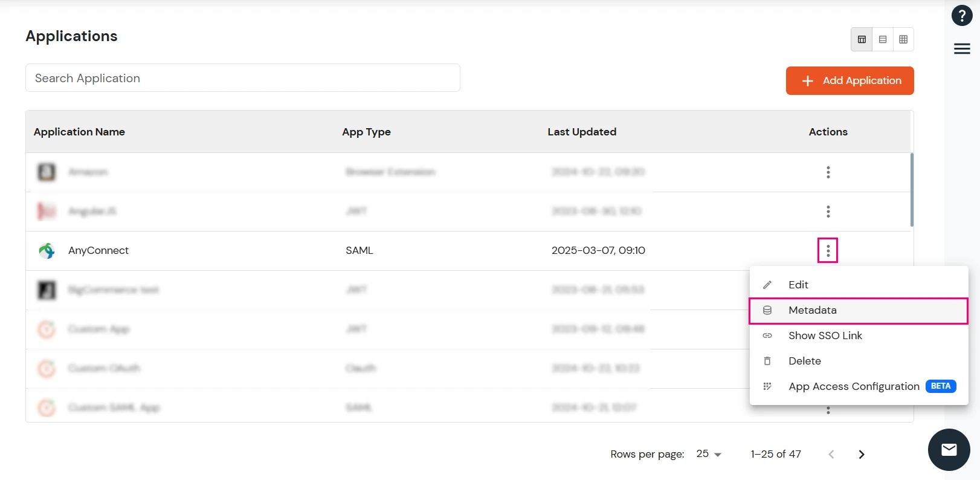Click the Application Name column header
Screen dimensions: 980x480
(79, 132)
